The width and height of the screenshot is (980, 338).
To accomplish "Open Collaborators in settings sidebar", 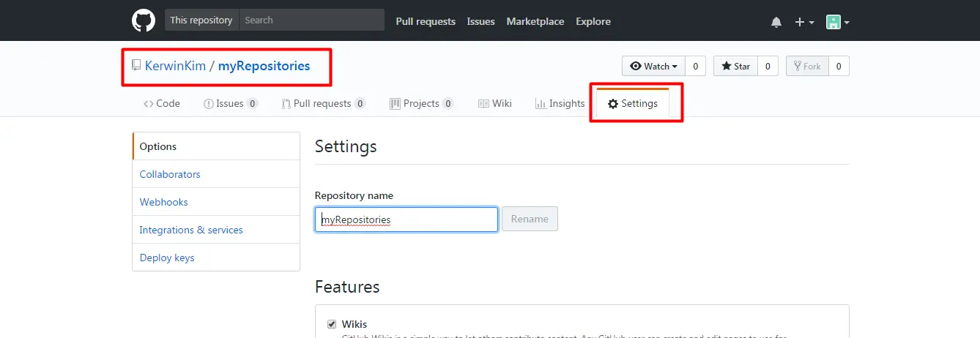I will tap(216, 174).
